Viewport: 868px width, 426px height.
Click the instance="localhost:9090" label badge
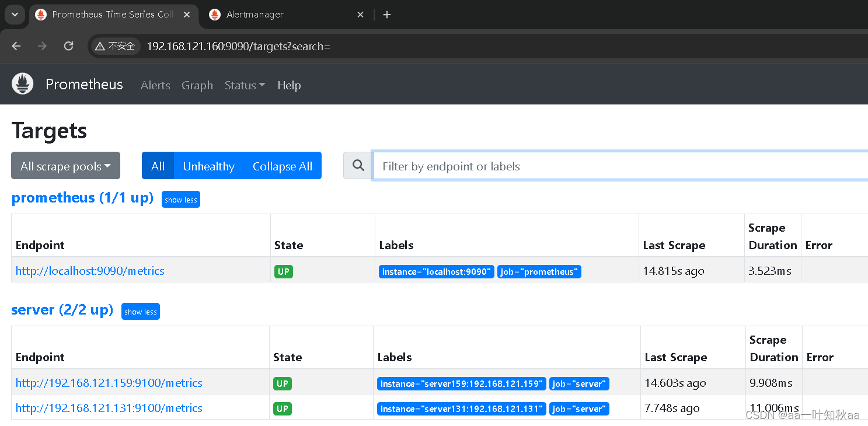click(x=437, y=272)
